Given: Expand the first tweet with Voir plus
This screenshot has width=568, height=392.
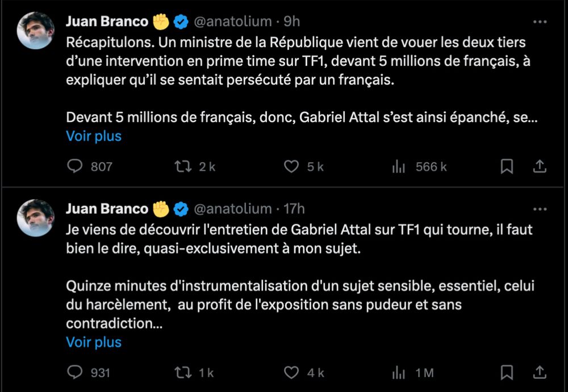Looking at the screenshot, I should point(93,136).
